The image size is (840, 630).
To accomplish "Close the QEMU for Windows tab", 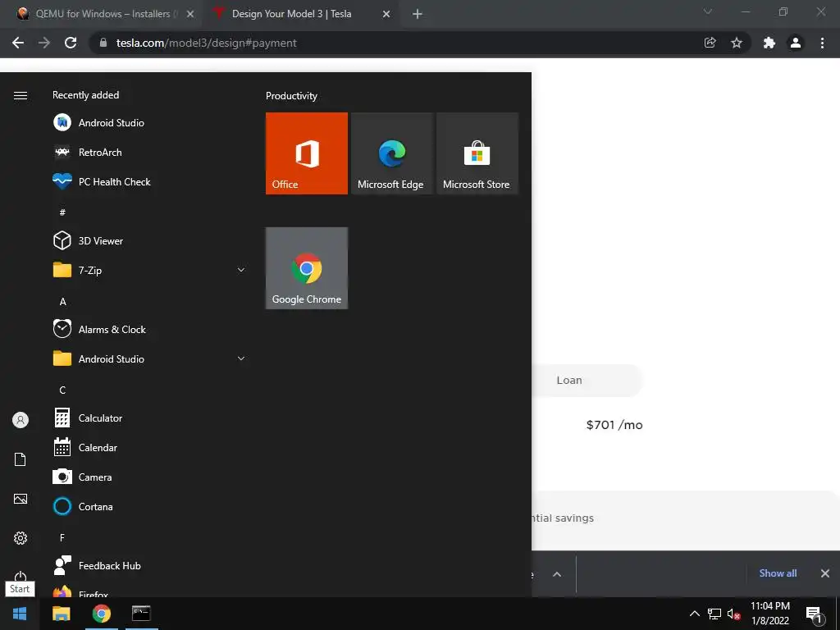I will pyautogui.click(x=190, y=14).
